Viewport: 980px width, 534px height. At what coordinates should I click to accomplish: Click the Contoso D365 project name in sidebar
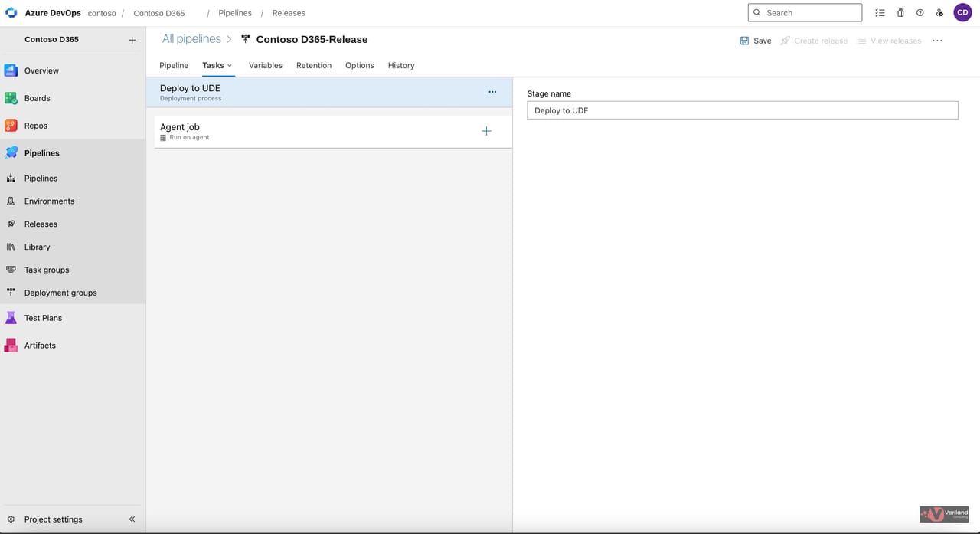(x=51, y=39)
